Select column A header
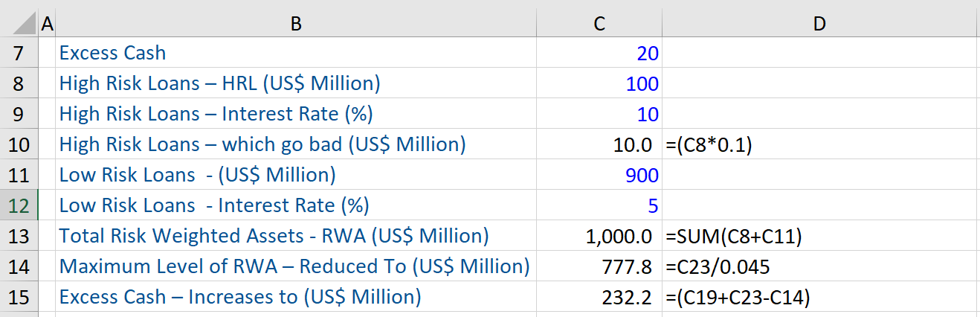Viewport: 980px width, 317px height. (48, 25)
